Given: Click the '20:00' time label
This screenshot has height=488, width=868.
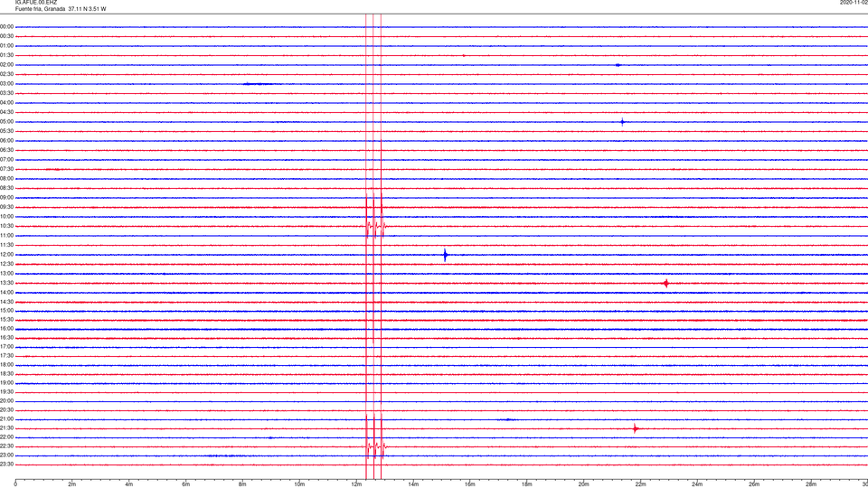Looking at the screenshot, I should click(6, 400).
